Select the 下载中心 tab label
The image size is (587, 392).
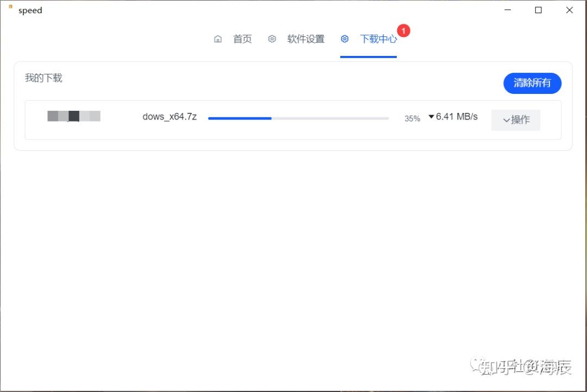pos(378,39)
